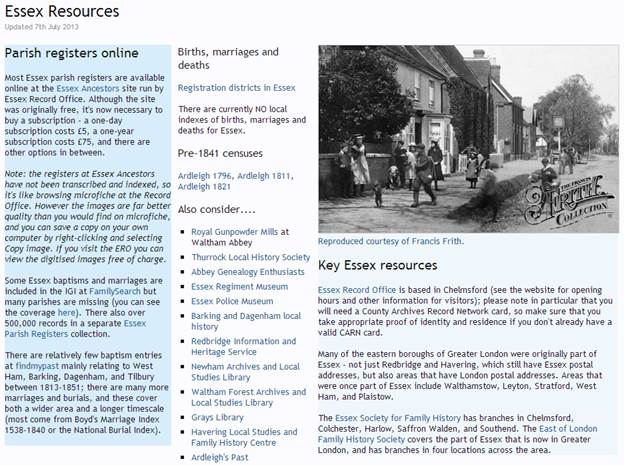This screenshot has height=465, width=624.
Task: Open the Ardleigh 1796 census link
Action: (x=205, y=176)
